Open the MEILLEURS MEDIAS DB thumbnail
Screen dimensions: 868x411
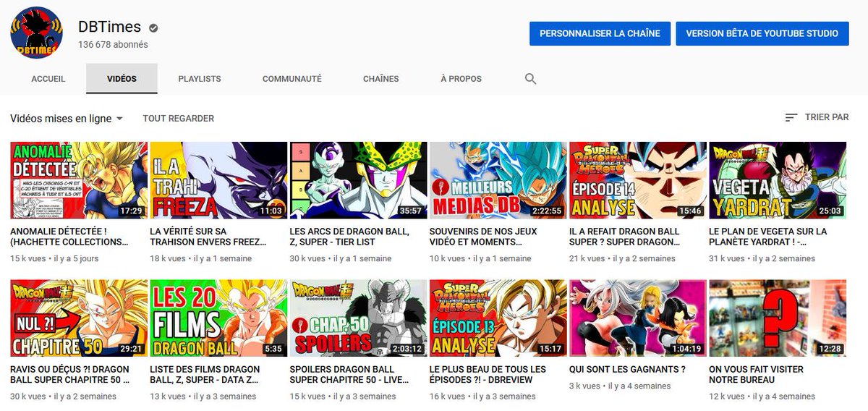pos(498,180)
